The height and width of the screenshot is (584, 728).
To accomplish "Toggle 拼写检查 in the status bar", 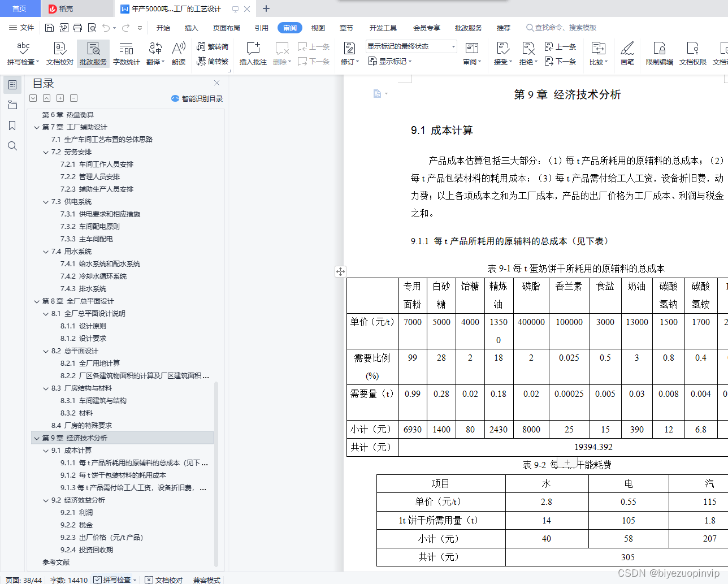I will click(x=112, y=579).
